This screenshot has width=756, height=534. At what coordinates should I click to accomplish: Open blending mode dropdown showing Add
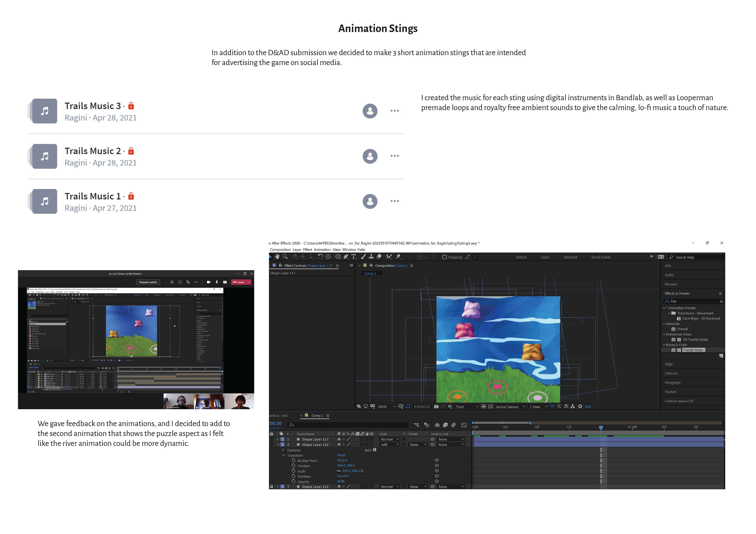click(390, 445)
